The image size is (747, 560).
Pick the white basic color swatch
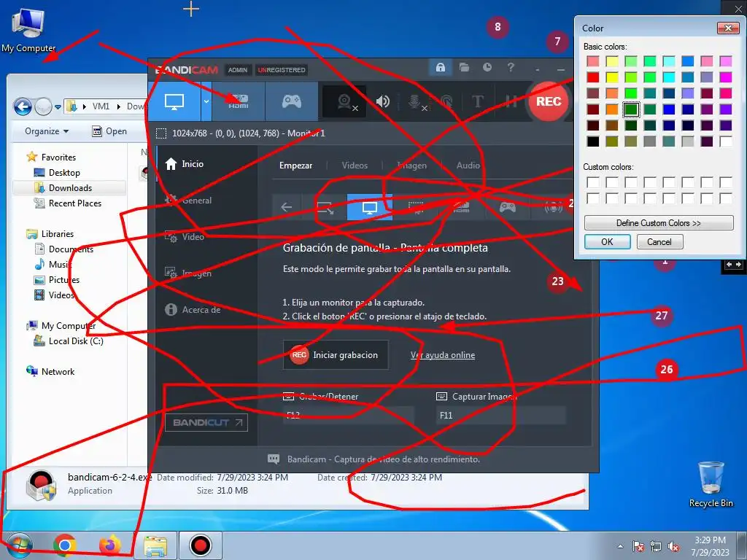tap(726, 141)
